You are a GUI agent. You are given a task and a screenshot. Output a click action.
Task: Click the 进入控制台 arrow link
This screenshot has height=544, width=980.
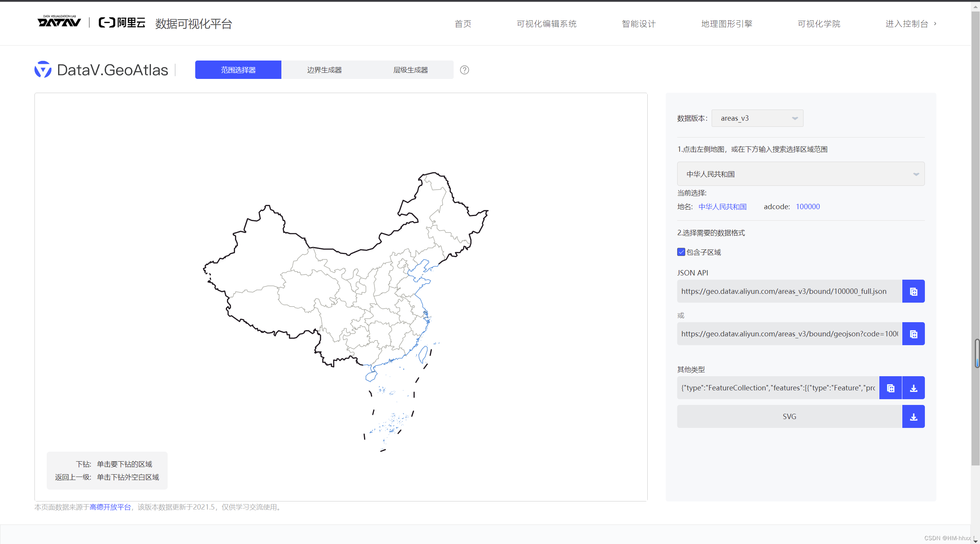pyautogui.click(x=910, y=24)
